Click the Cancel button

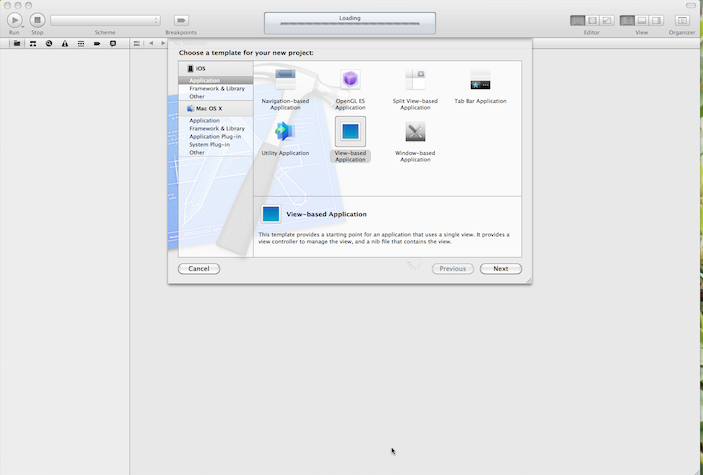[199, 269]
